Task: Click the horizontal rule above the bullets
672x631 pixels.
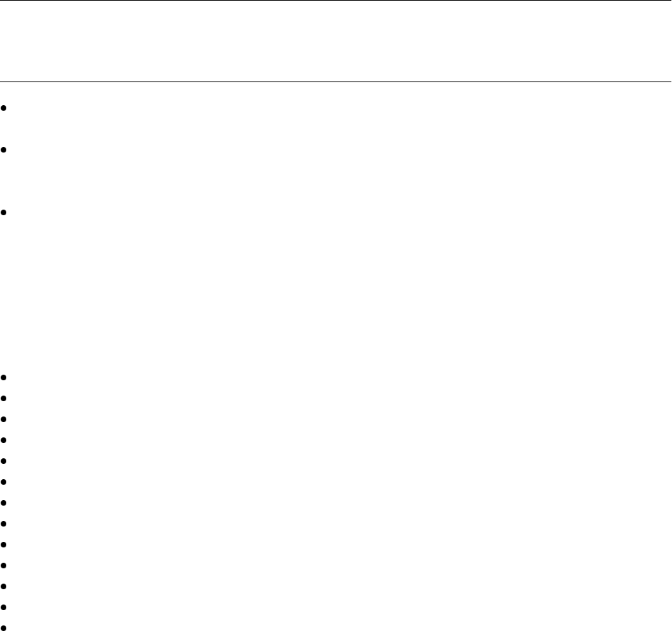Action: (x=336, y=81)
